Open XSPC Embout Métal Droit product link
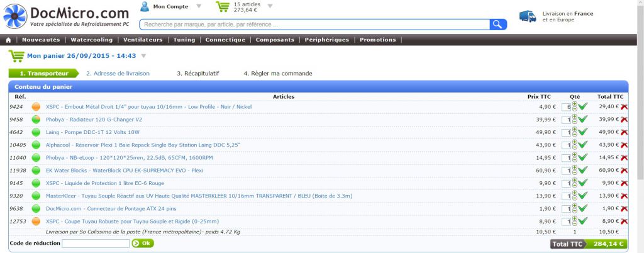The image size is (644, 253). pyautogui.click(x=148, y=107)
